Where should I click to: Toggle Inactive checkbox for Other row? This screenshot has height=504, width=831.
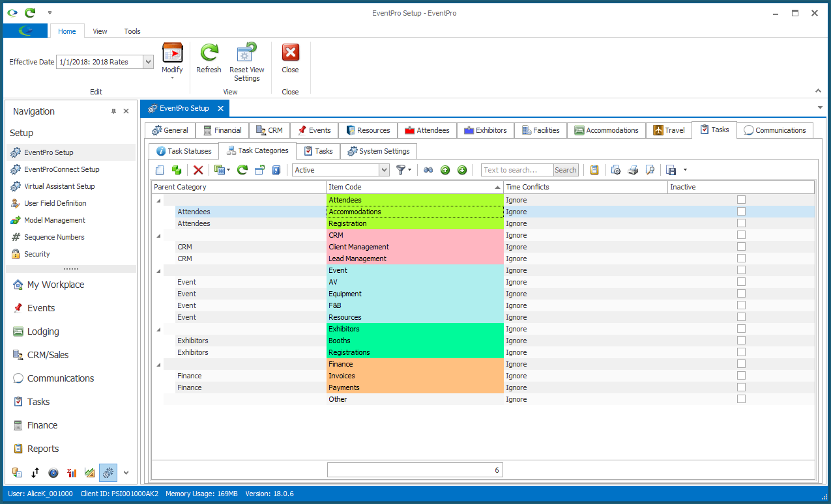[741, 399]
